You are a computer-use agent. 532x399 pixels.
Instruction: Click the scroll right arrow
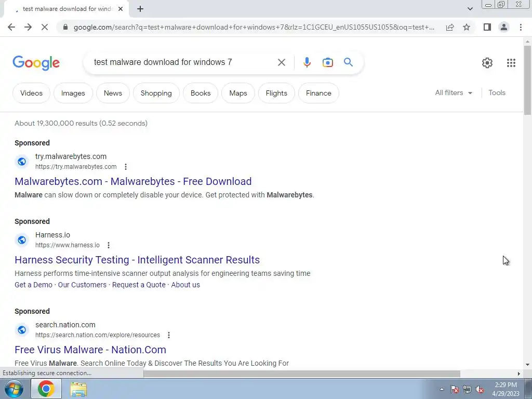(x=519, y=374)
